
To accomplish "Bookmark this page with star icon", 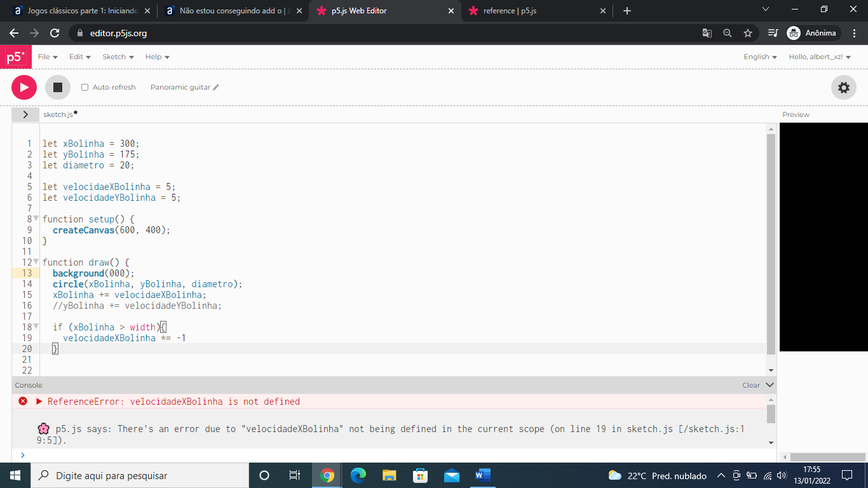I will (748, 33).
